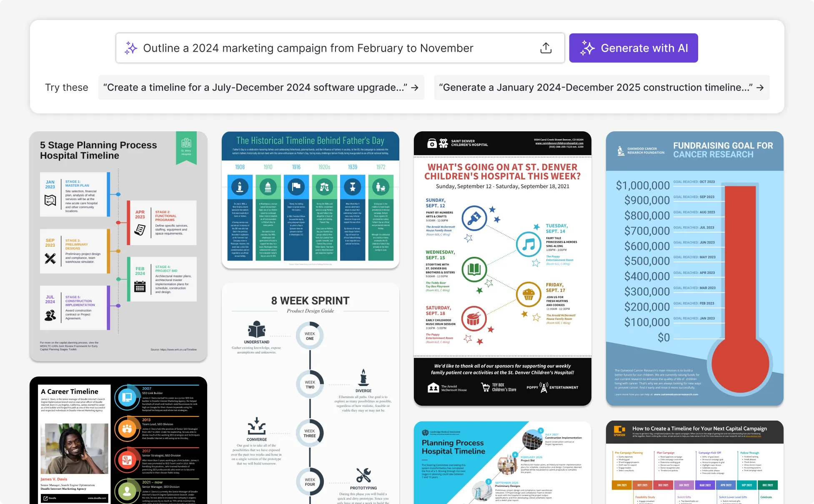Open the Fundraising Goal thermometer template

pyautogui.click(x=695, y=268)
